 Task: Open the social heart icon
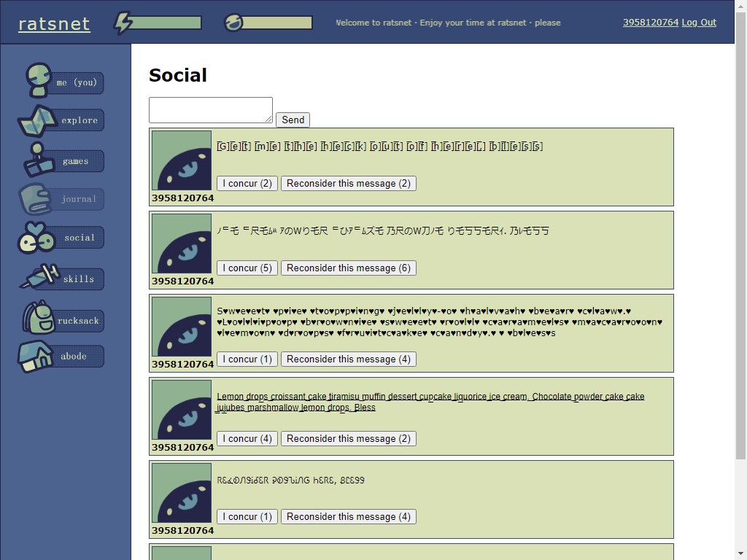pyautogui.click(x=35, y=238)
